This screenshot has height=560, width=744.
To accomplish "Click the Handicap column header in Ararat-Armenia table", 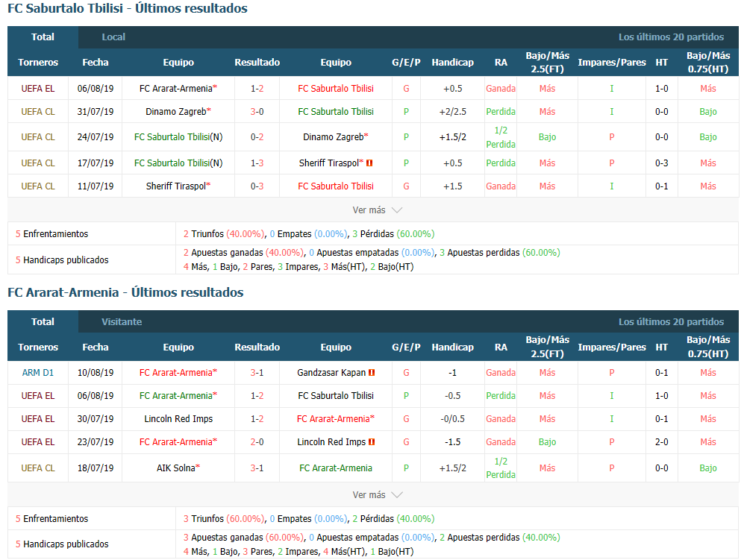I will 453,347.
